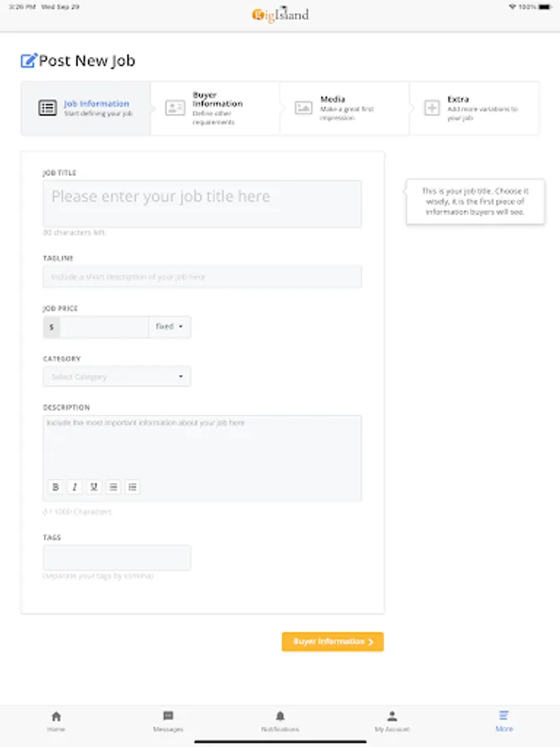Screen dimensions: 560x747
Task: Switch to the Buyer Information step tab
Action: [215, 108]
